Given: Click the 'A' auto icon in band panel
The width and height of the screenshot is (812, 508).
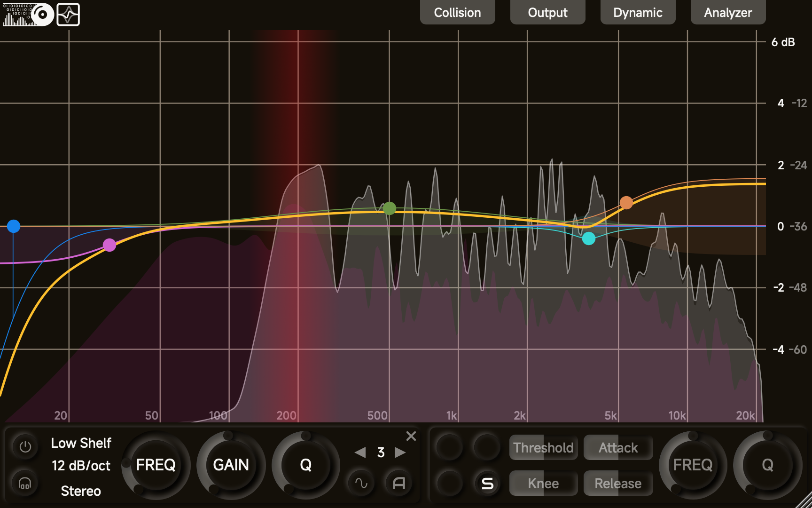Looking at the screenshot, I should coord(399,483).
